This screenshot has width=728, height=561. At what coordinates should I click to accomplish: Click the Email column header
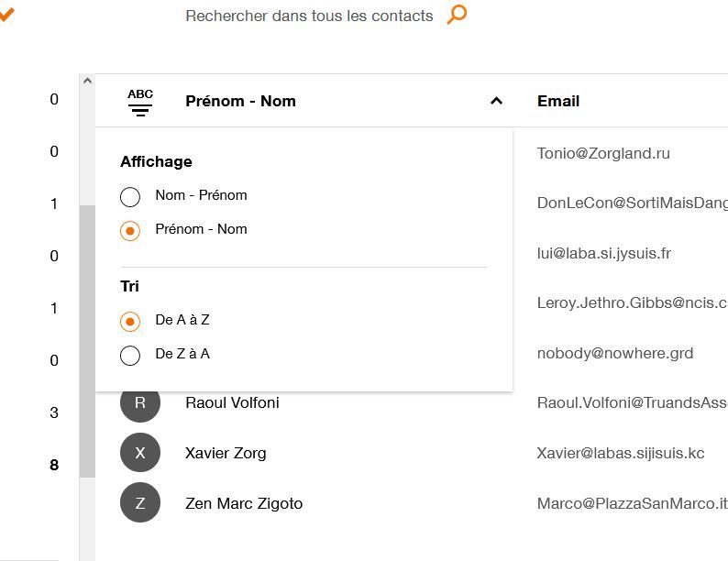point(558,101)
